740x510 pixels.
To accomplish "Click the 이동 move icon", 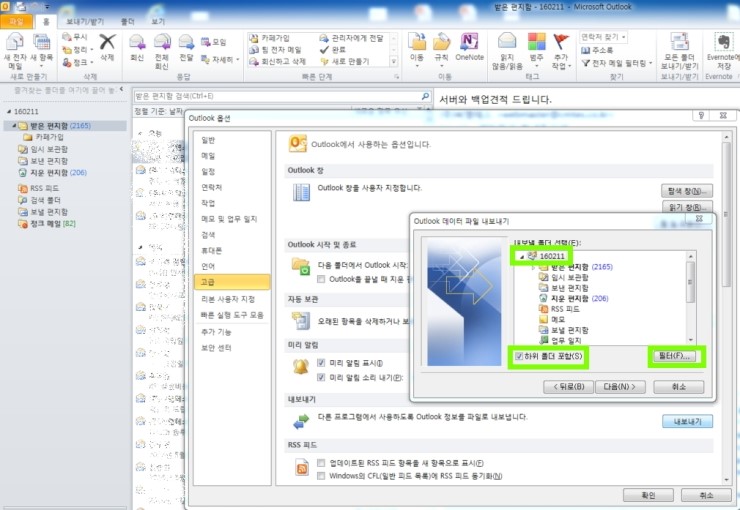I will click(x=417, y=42).
